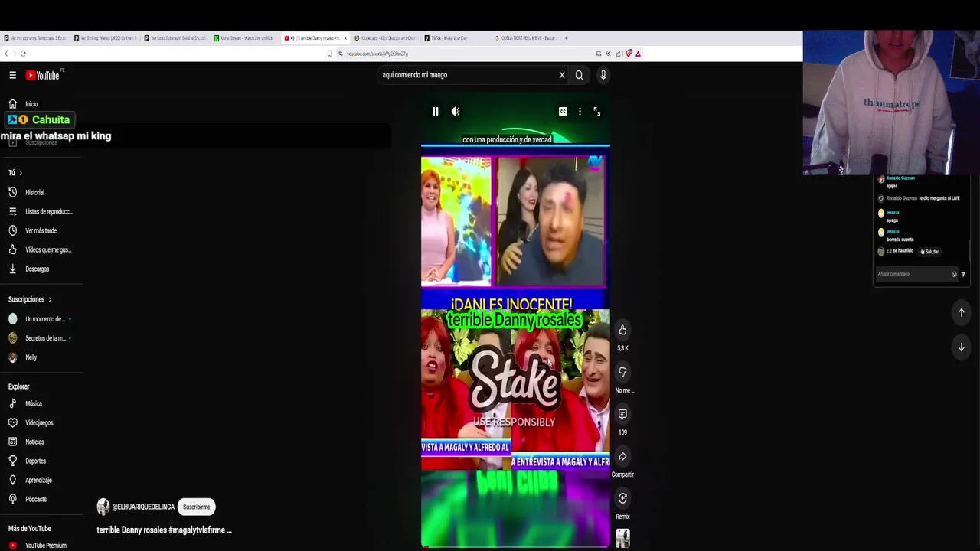Go back in the browser
The height and width of the screenshot is (551, 980).
[x=6, y=54]
